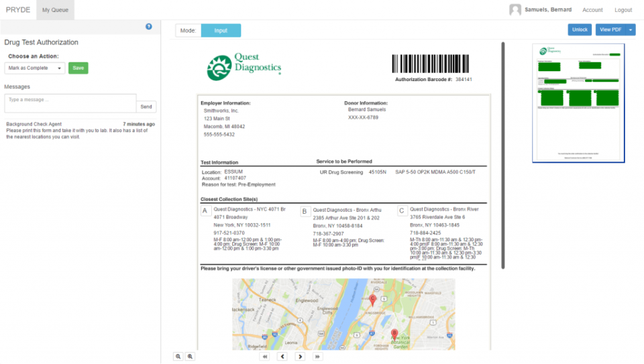This screenshot has height=364, width=644.
Task: Click the user avatar icon beside Samuels, Bernard
Action: pos(515,10)
